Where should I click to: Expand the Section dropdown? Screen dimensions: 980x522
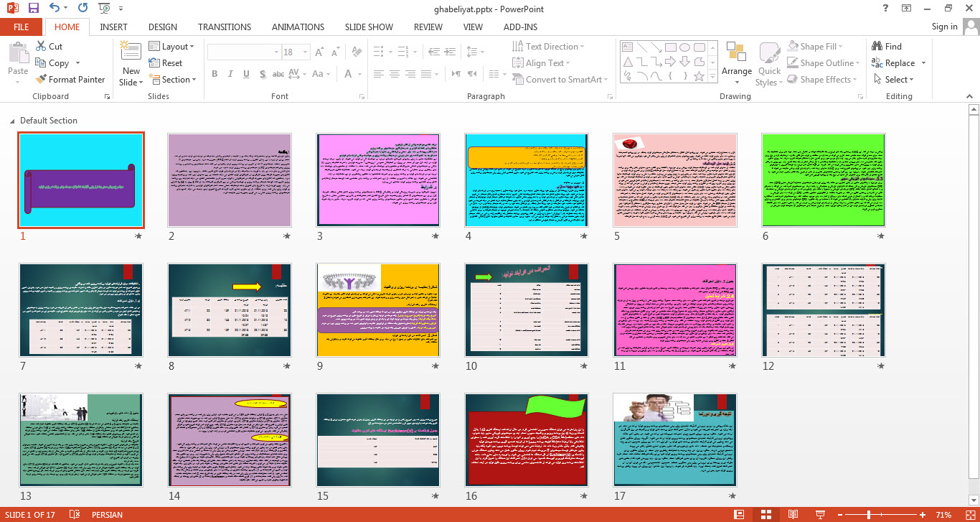(171, 80)
